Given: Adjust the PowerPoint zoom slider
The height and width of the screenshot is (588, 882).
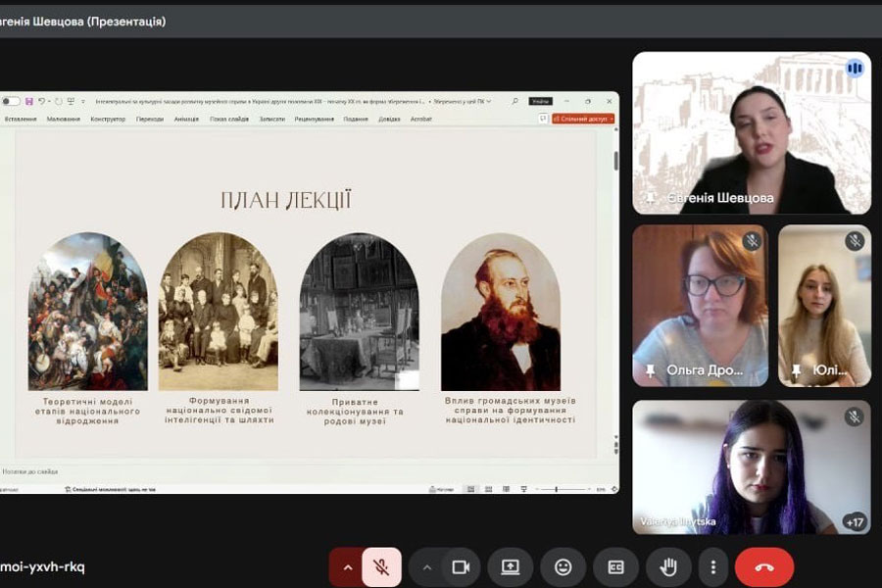Looking at the screenshot, I should coord(559,488).
